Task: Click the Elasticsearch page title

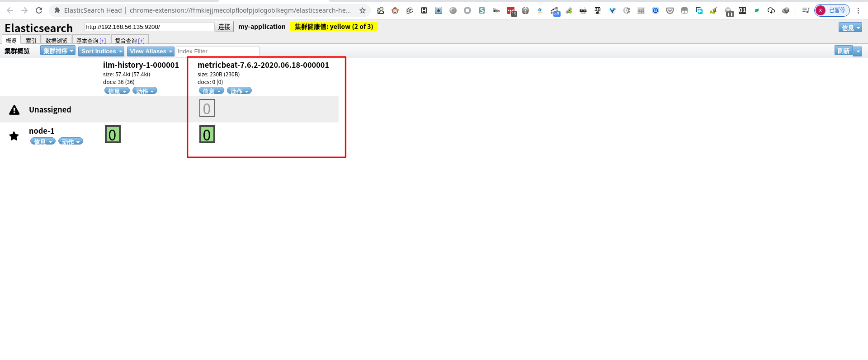Action: pyautogui.click(x=38, y=28)
